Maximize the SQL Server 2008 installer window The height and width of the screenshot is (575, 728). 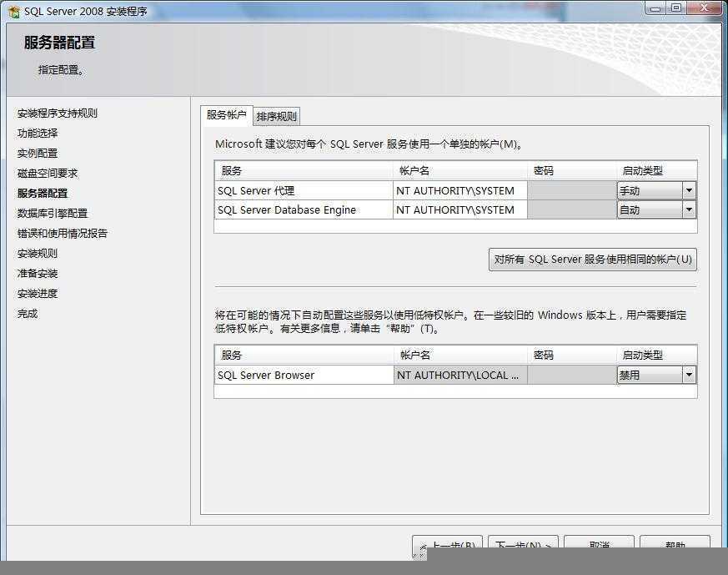(x=676, y=8)
